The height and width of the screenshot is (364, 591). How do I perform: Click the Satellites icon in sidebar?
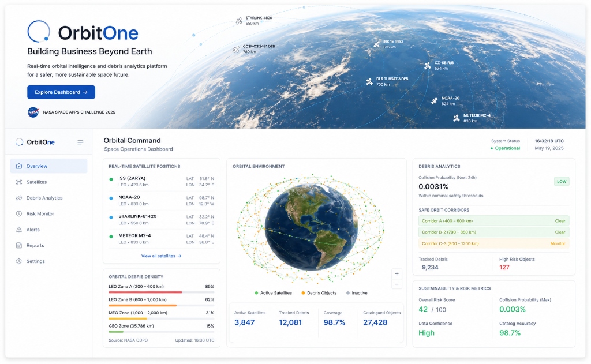click(19, 182)
